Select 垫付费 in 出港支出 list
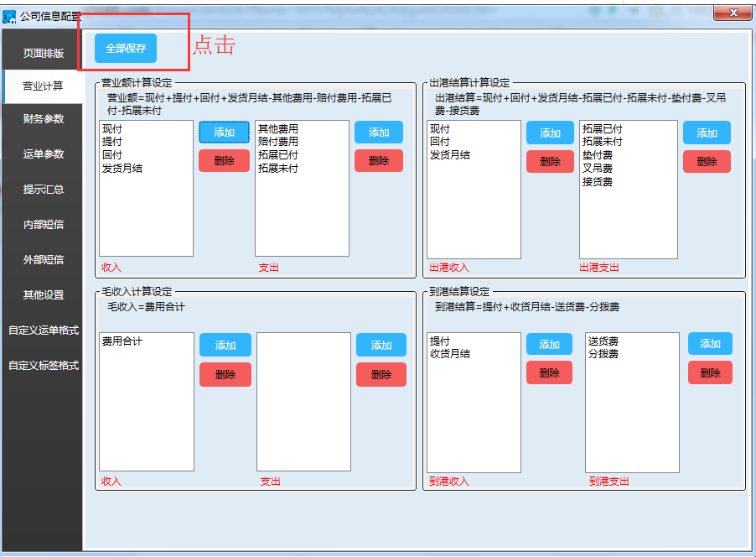 (x=598, y=155)
